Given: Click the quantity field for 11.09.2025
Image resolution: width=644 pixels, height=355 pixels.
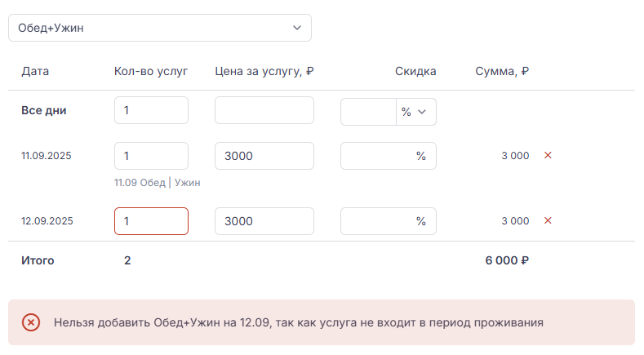Looking at the screenshot, I should click(151, 156).
